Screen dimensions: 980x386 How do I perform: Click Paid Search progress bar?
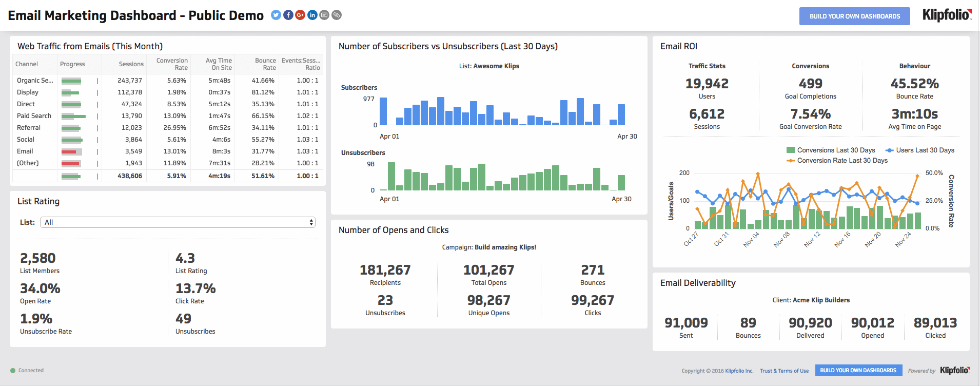click(x=73, y=116)
